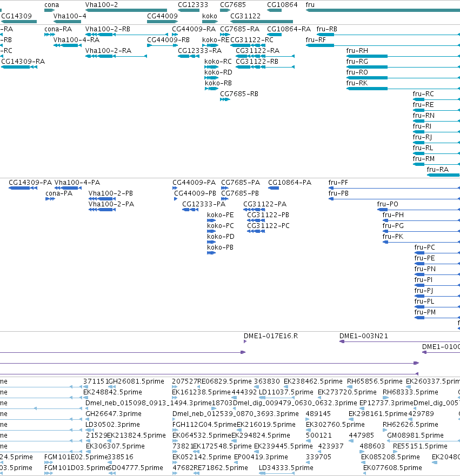
Task: Click transcript CG7685-RA
Action: 225,35
